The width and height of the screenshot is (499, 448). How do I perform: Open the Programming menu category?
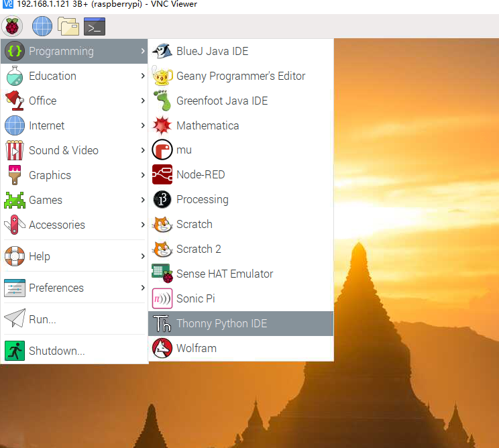click(x=74, y=51)
